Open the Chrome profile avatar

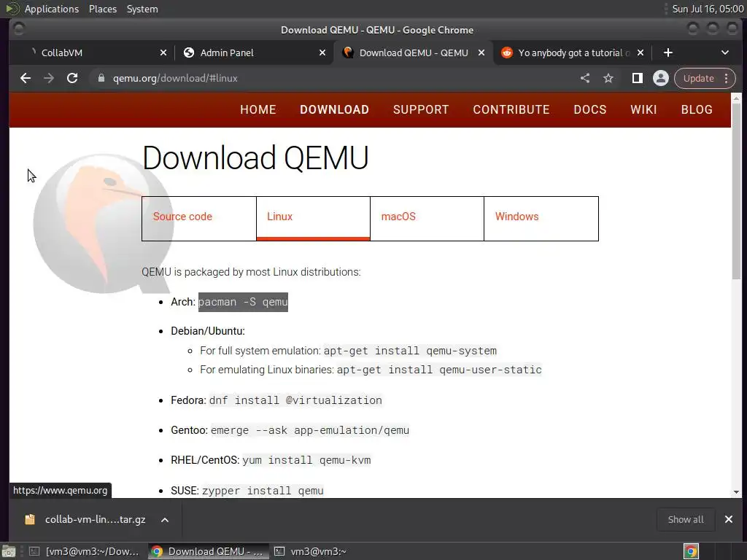click(661, 78)
